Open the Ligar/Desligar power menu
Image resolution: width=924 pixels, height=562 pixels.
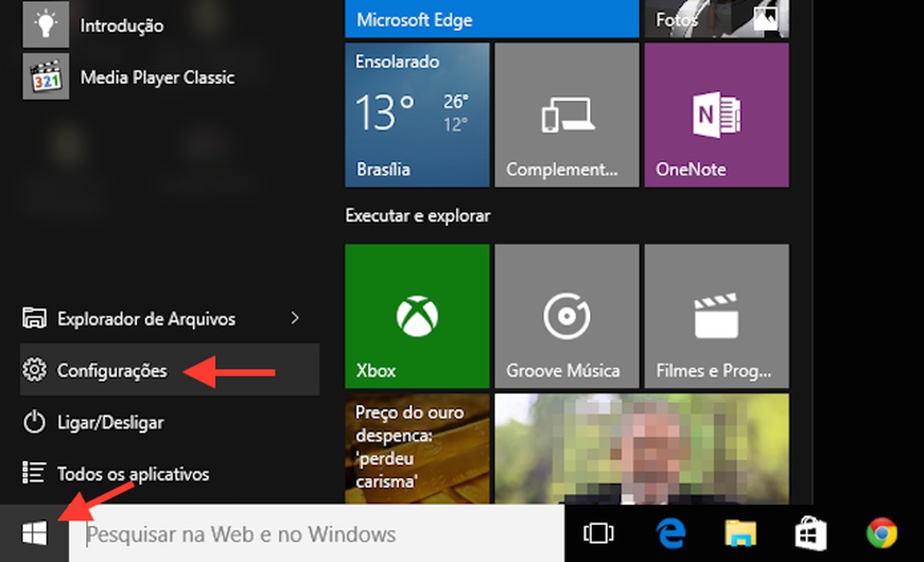(115, 423)
